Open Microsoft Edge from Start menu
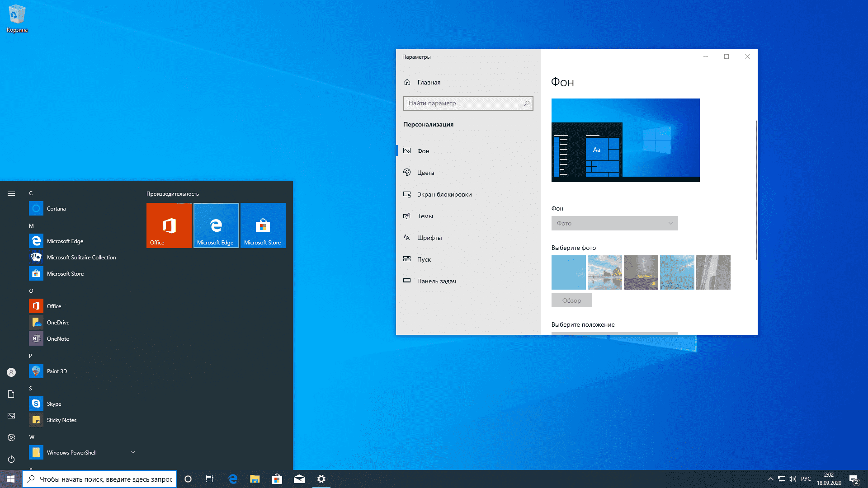The height and width of the screenshot is (488, 868). point(65,241)
